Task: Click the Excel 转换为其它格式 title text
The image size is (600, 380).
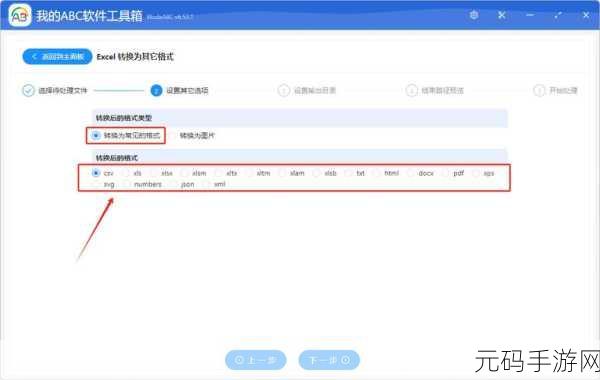Action: click(x=135, y=57)
